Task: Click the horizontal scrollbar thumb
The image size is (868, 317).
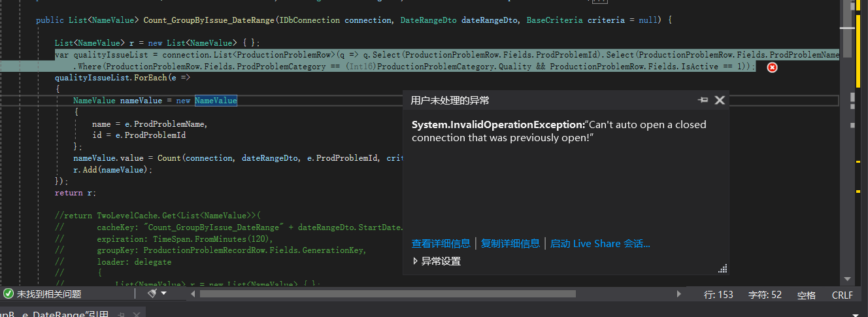Action: (388, 294)
